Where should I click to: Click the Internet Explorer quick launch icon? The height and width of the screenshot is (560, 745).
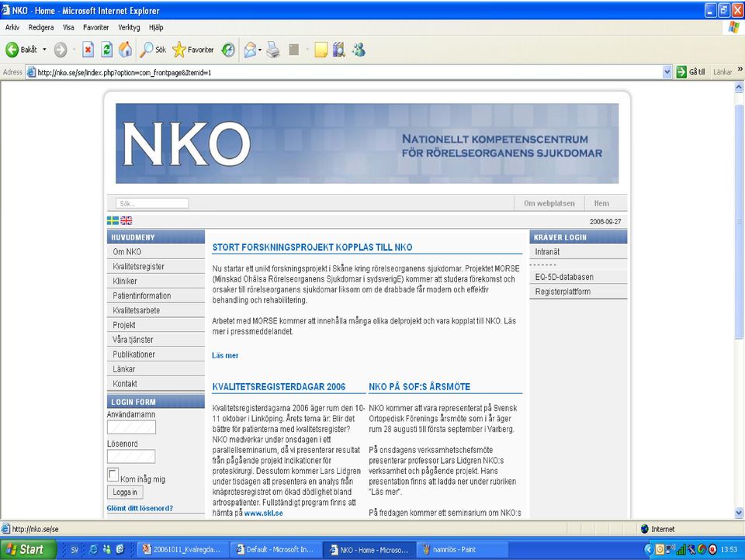(x=94, y=550)
